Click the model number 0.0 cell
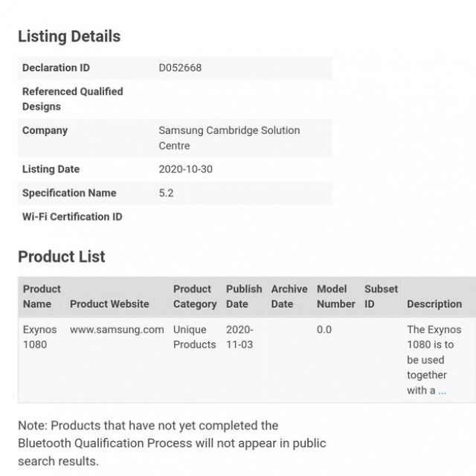This screenshot has height=476, width=476. point(324,329)
